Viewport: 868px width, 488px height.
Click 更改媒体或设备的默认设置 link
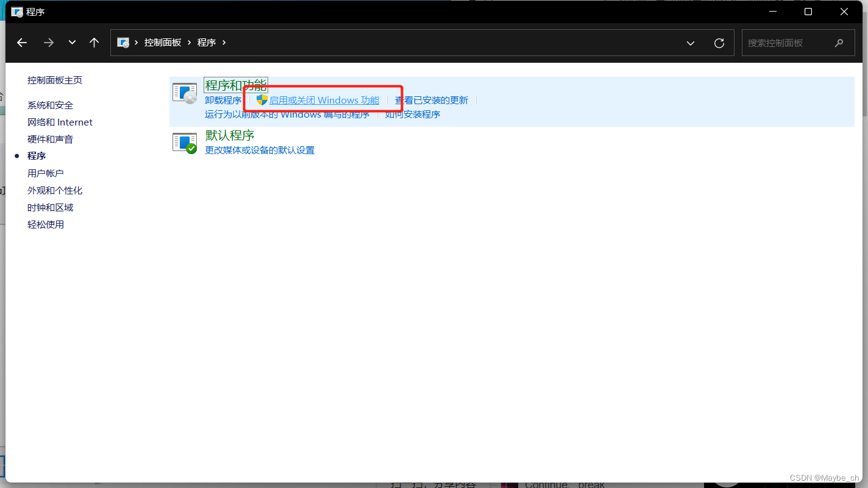[260, 150]
